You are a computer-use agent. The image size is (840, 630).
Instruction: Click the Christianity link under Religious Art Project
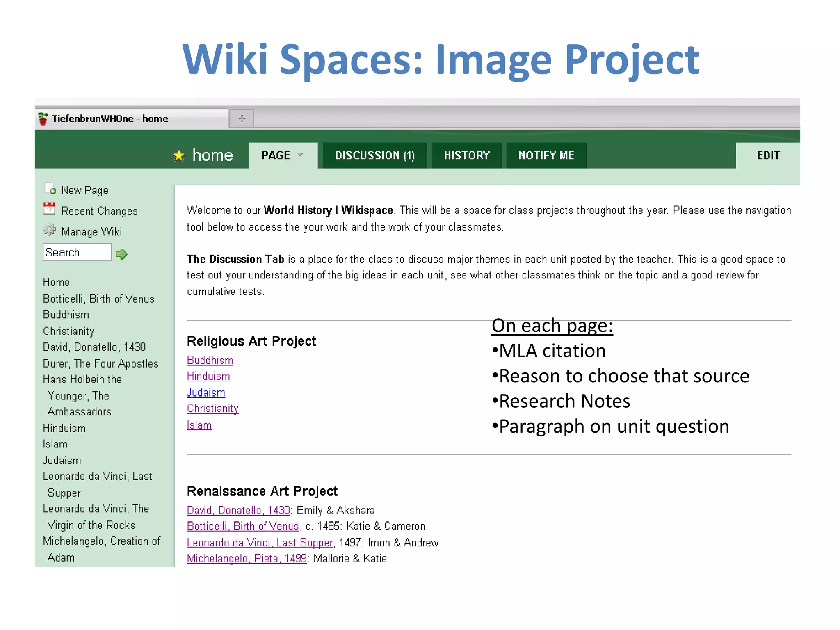coord(213,409)
